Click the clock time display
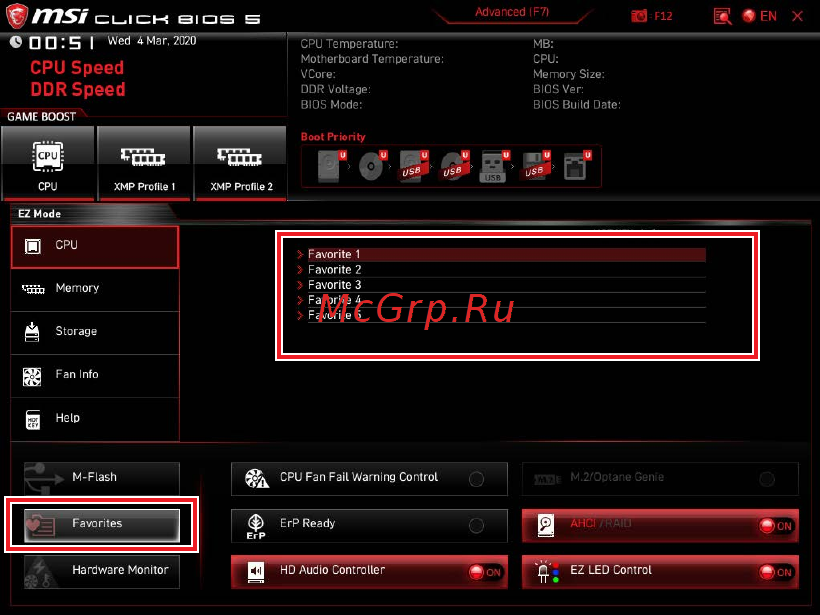Screen dimensions: 820x615 (62, 42)
